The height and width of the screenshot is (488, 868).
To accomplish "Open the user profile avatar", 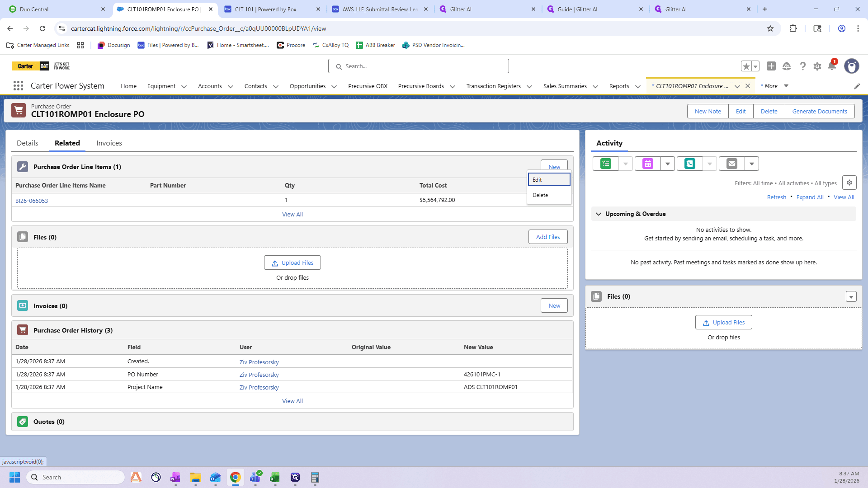I will [852, 66].
